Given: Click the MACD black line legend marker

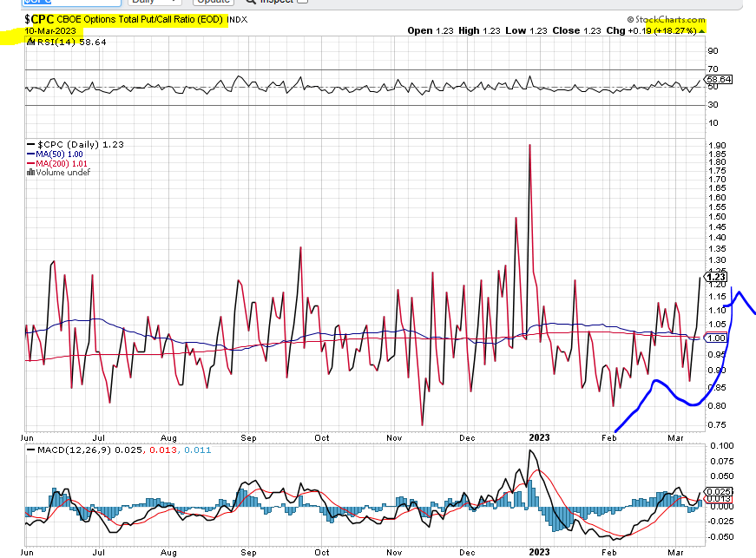Looking at the screenshot, I should (30, 450).
